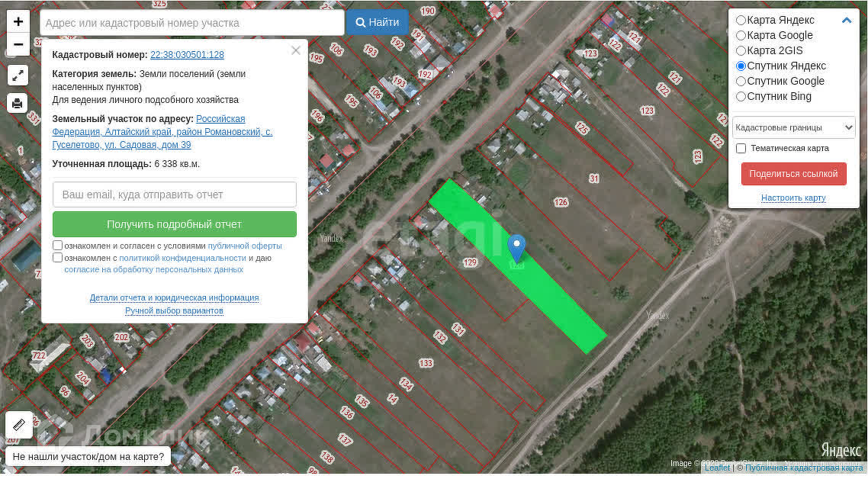Select parcel labeled 204 on map
This screenshot has height=479, width=868.
[82, 378]
